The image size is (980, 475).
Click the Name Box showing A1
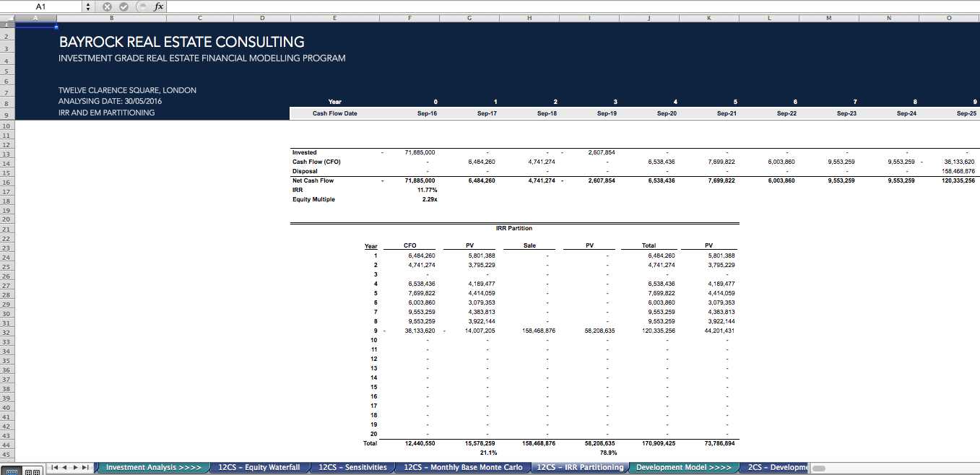pyautogui.click(x=41, y=6)
